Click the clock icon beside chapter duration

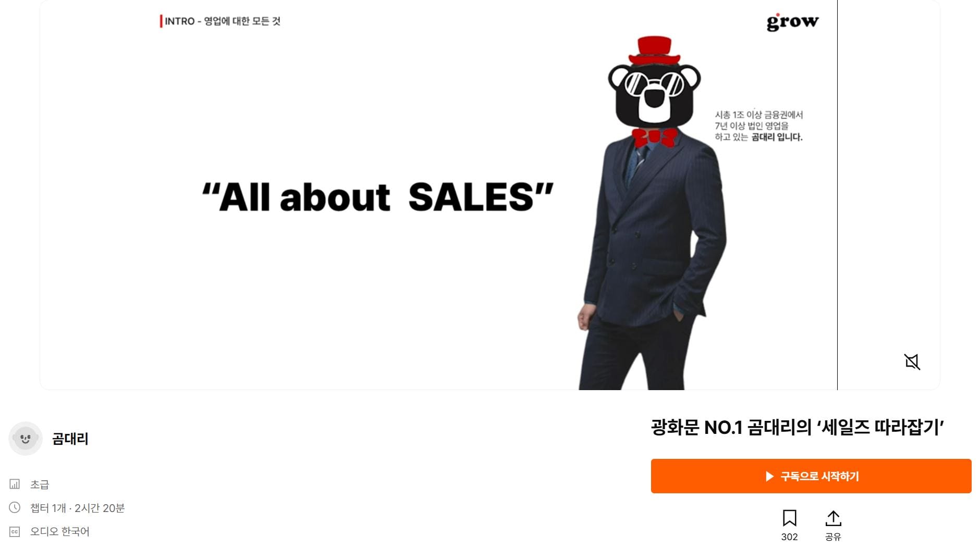15,507
